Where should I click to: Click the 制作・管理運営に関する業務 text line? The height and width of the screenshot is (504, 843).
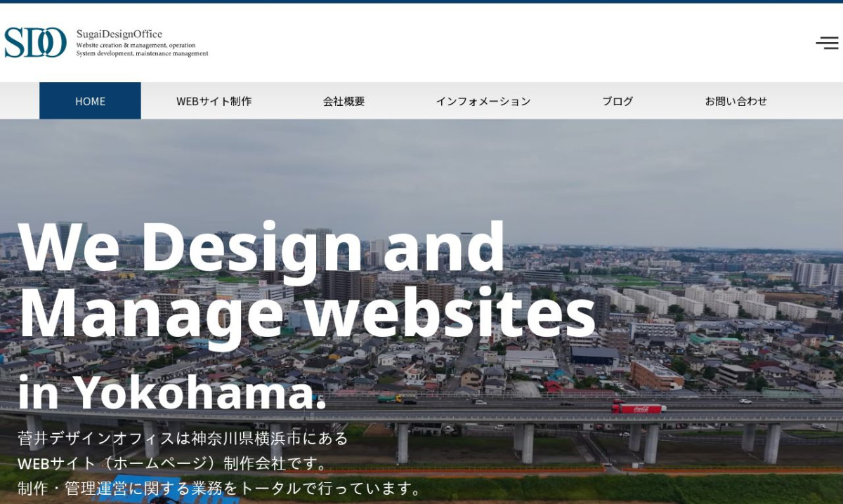(219, 488)
